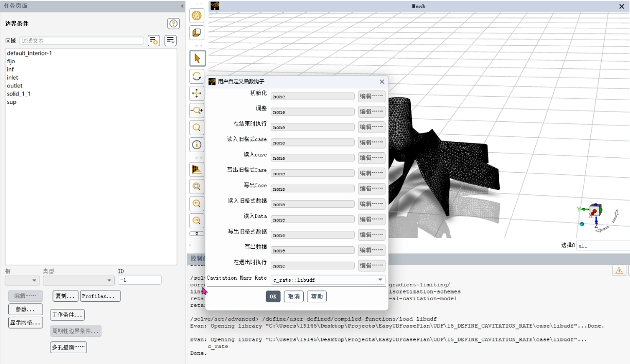Collapse the task page panel arrow
630x364 pixels.
(182, 6)
